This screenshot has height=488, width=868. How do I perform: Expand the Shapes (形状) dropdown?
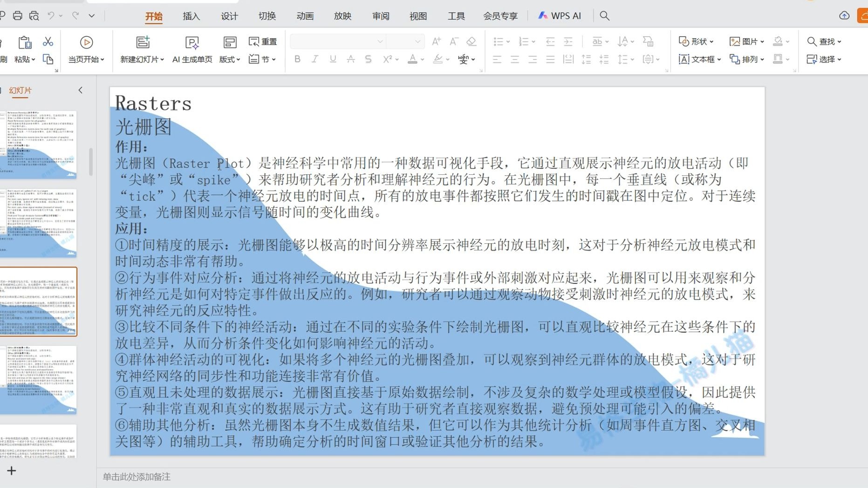(696, 41)
